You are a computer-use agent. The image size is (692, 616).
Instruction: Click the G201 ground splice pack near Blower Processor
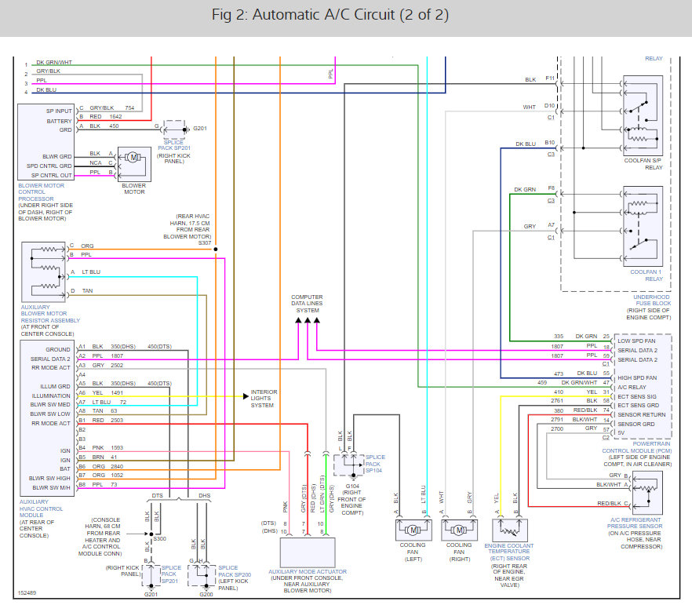tap(174, 129)
